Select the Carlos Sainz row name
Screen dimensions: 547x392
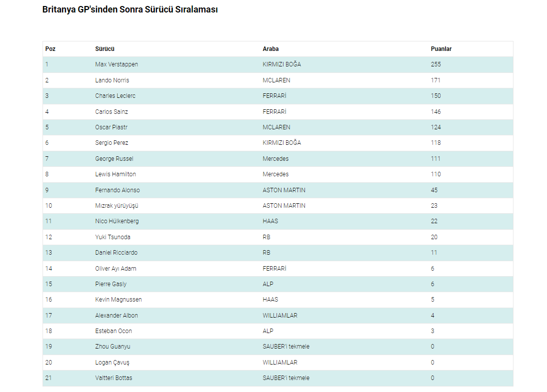point(111,112)
